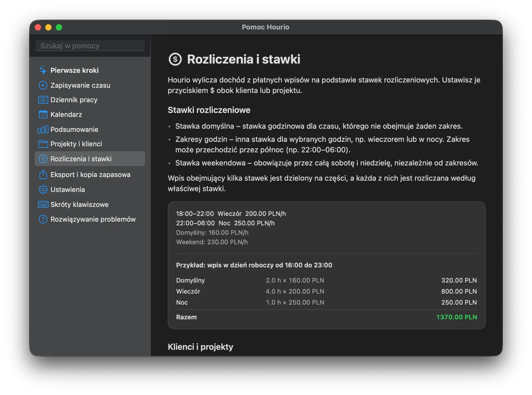This screenshot has width=532, height=395.
Task: Show the Podsumowanie help section
Action: coord(90,129)
